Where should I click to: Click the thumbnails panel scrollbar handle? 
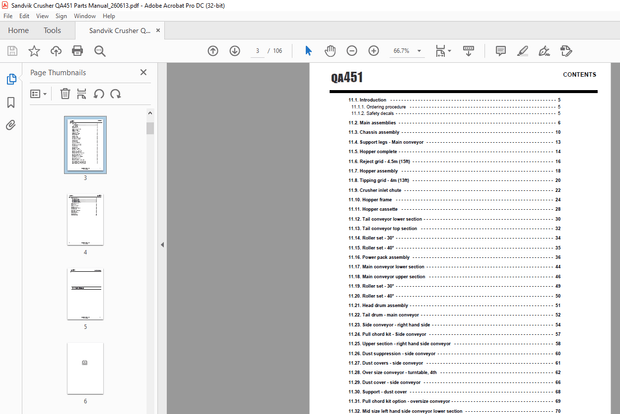(150, 129)
